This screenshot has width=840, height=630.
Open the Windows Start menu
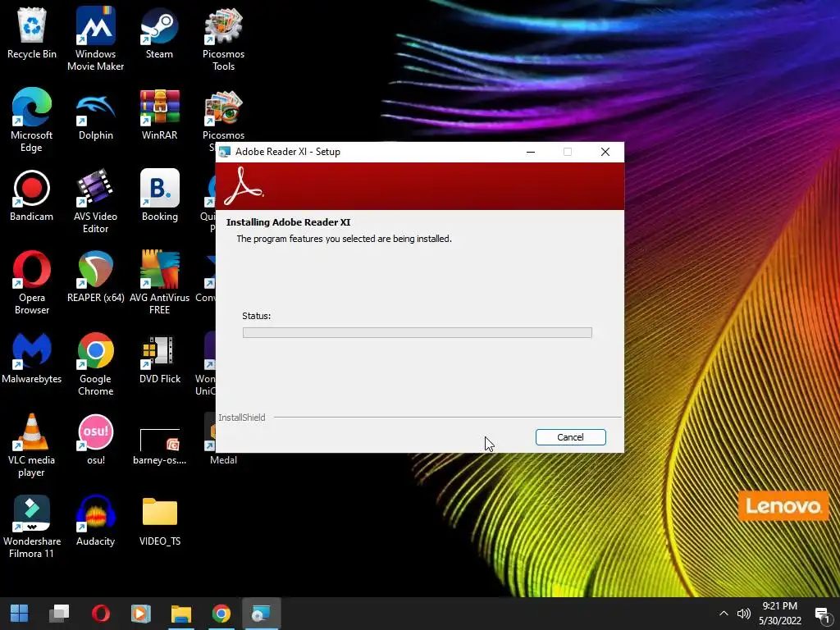coord(20,614)
